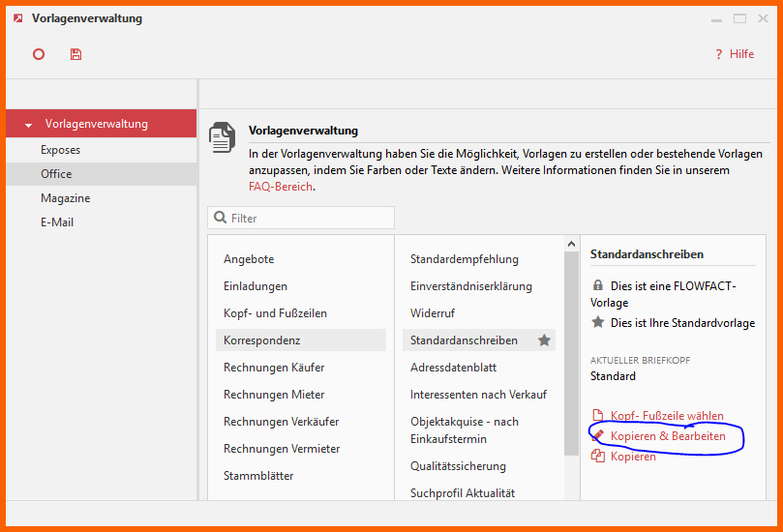
Task: Click the Vorlagenverwaltung app icon in title bar
Action: pyautogui.click(x=17, y=18)
